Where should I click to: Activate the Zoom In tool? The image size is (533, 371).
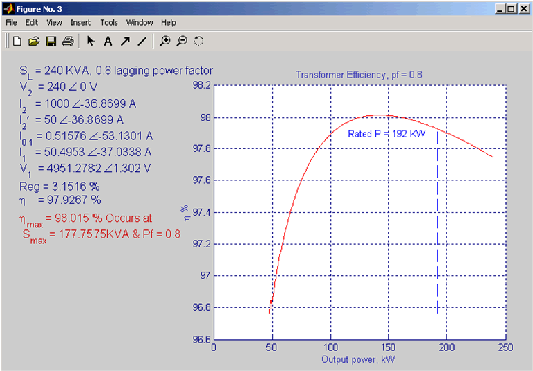[x=165, y=41]
